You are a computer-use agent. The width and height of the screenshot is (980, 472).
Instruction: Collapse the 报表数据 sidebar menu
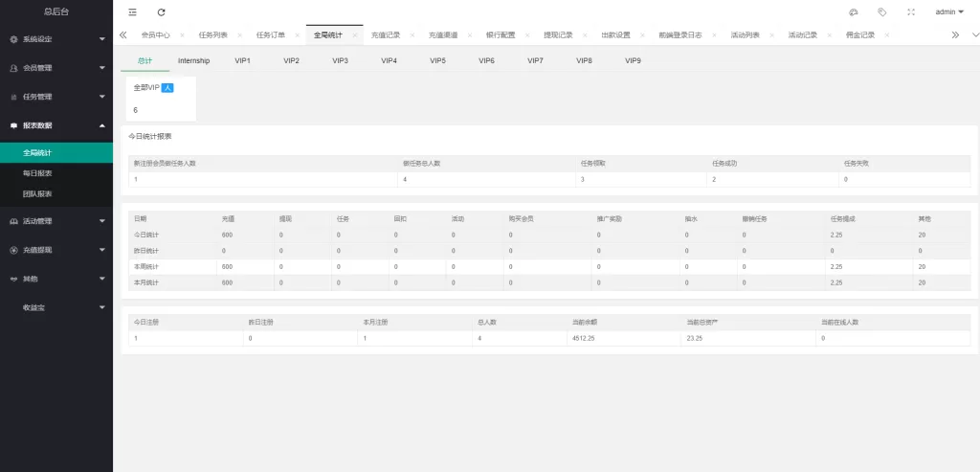[56, 125]
